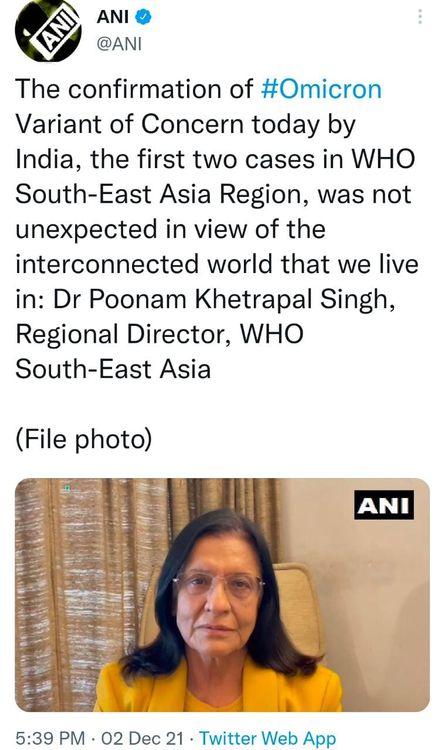Open the #Omicron hashtag
The width and height of the screenshot is (445, 750).
pyautogui.click(x=322, y=89)
